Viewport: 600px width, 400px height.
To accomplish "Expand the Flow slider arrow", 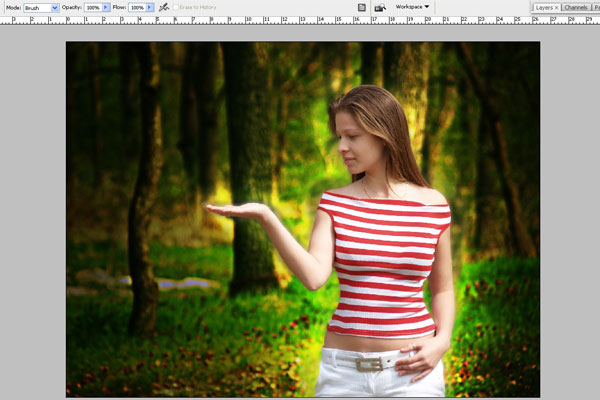I will point(150,7).
